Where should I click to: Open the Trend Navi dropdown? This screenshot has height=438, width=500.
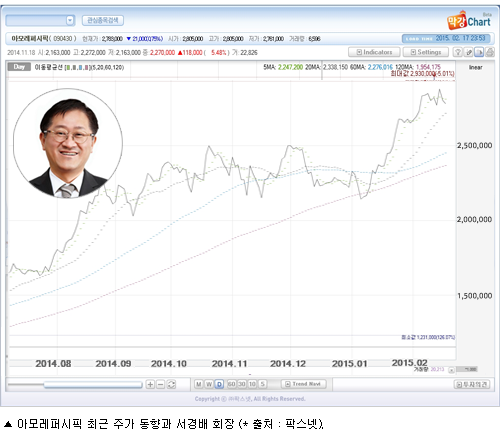click(304, 384)
